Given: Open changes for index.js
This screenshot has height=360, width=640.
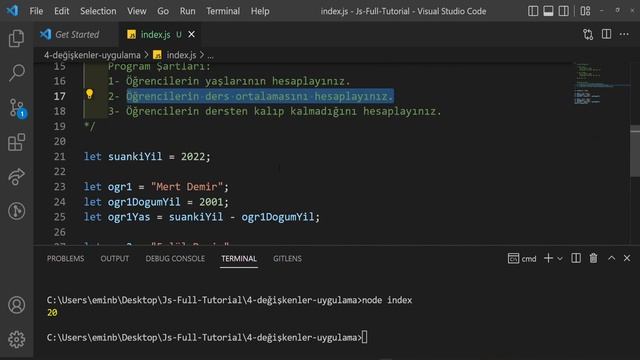Looking at the screenshot, I should click(x=588, y=34).
